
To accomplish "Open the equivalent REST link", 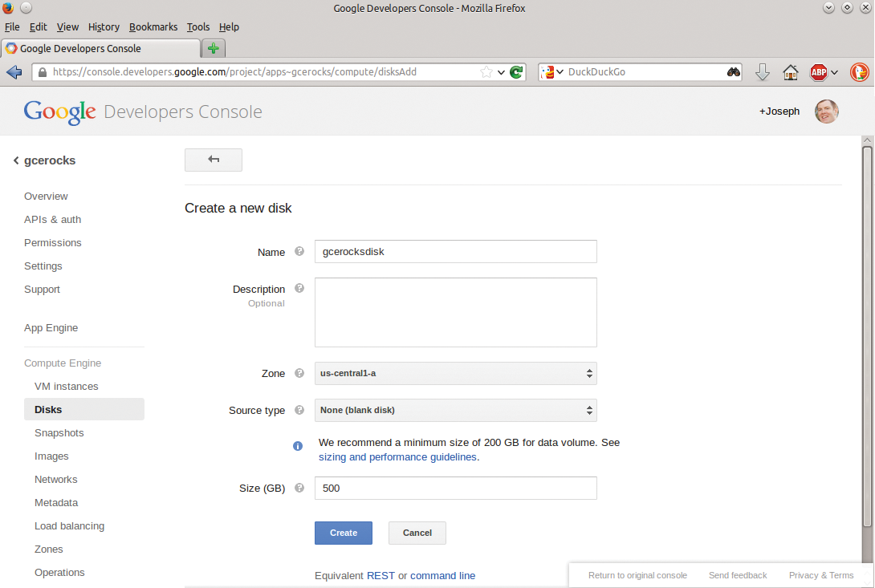I will [x=381, y=576].
